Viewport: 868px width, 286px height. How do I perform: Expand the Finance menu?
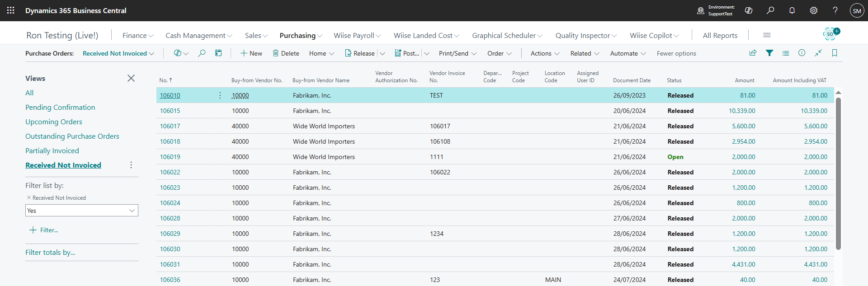pos(138,35)
